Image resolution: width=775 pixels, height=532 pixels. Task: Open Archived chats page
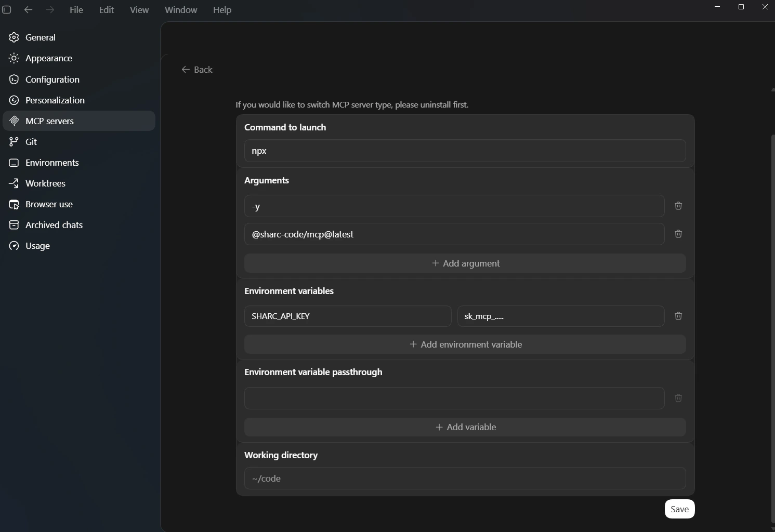pos(79,225)
